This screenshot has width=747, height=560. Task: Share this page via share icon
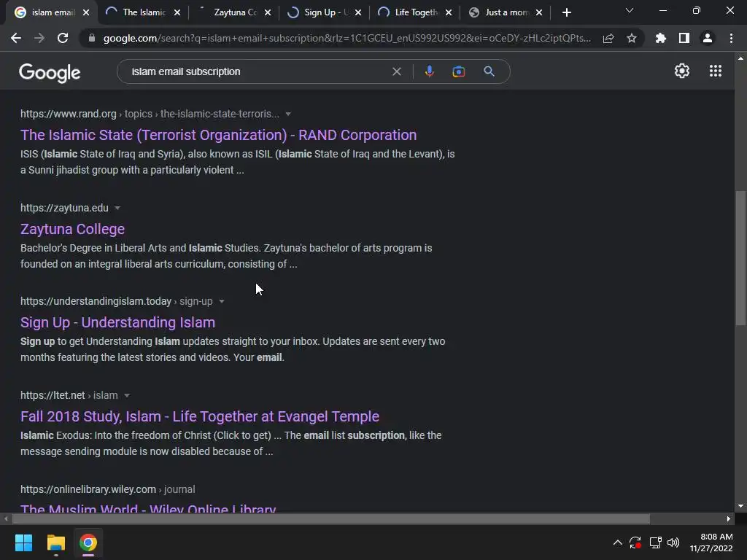pyautogui.click(x=608, y=38)
